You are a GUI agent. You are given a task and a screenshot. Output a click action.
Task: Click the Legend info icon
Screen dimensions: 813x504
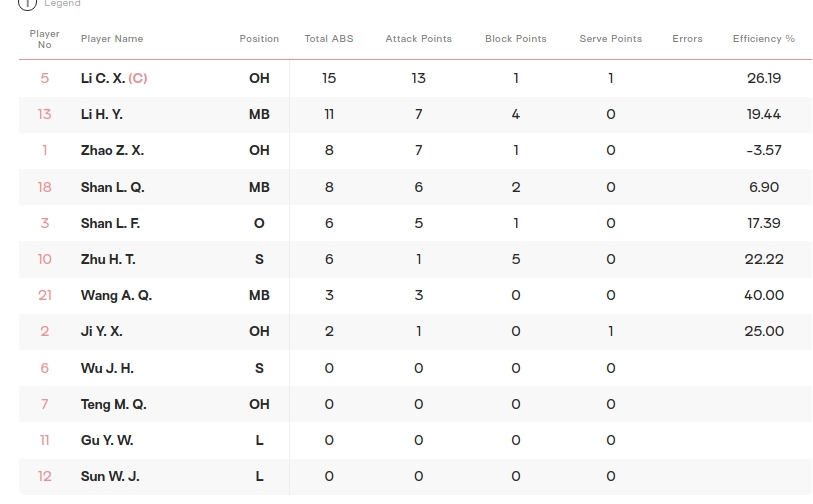click(x=27, y=4)
